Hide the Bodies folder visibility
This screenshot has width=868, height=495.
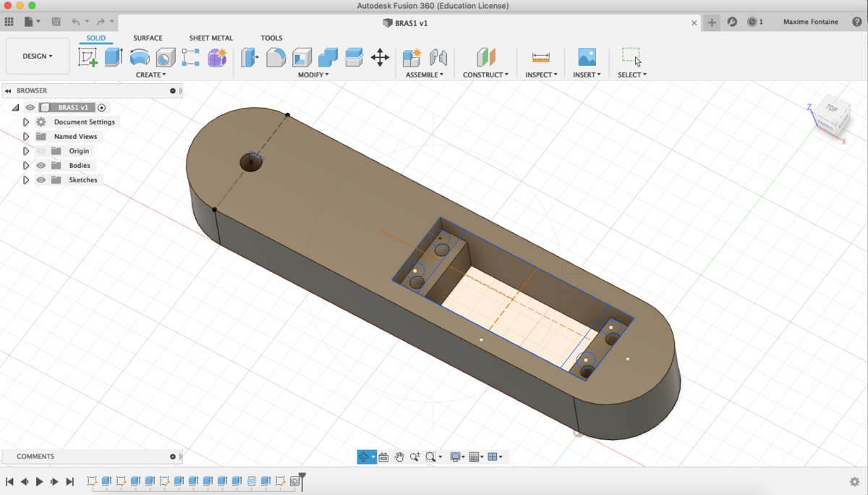[x=41, y=166]
